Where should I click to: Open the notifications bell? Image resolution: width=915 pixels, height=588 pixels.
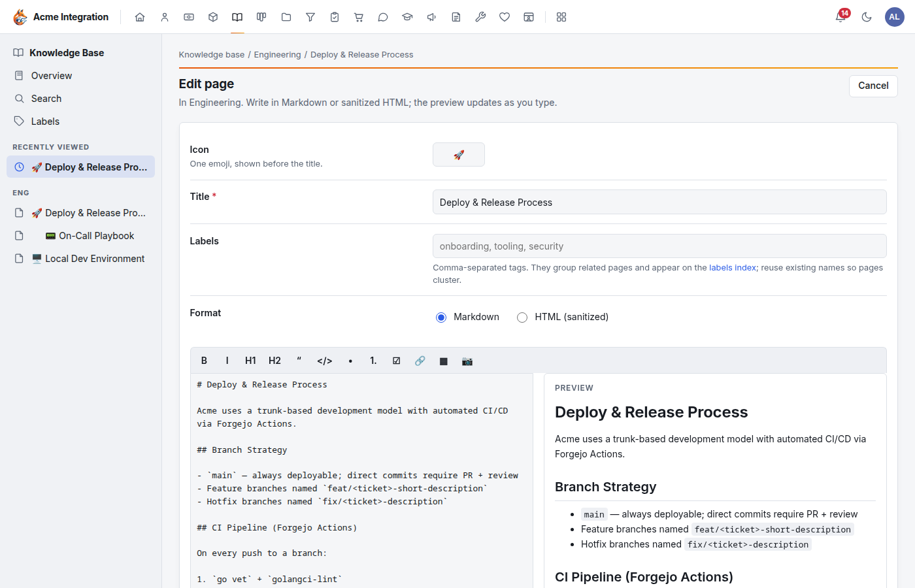[x=840, y=17]
